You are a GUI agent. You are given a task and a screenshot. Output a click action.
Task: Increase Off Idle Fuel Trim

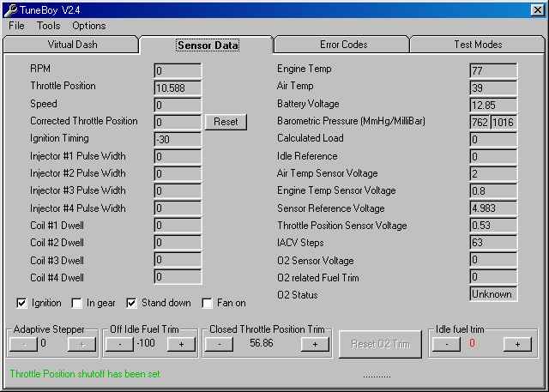pyautogui.click(x=181, y=345)
